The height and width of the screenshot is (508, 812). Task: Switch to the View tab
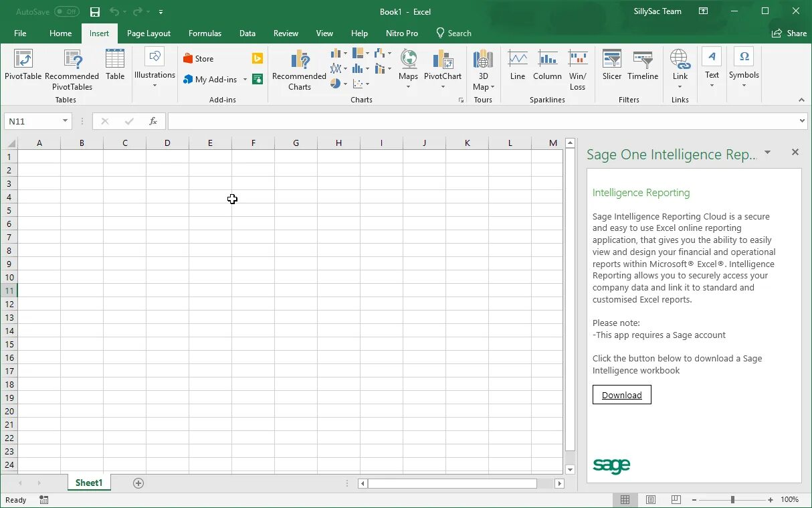(x=324, y=33)
